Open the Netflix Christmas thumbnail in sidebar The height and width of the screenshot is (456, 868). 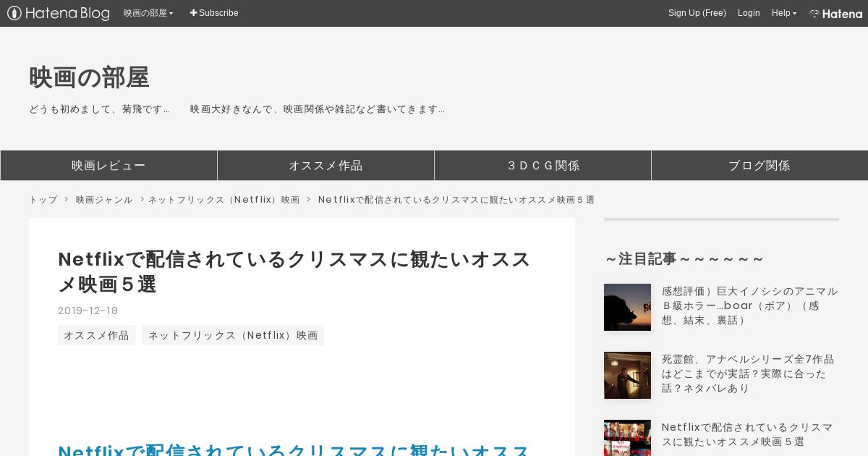click(x=627, y=438)
